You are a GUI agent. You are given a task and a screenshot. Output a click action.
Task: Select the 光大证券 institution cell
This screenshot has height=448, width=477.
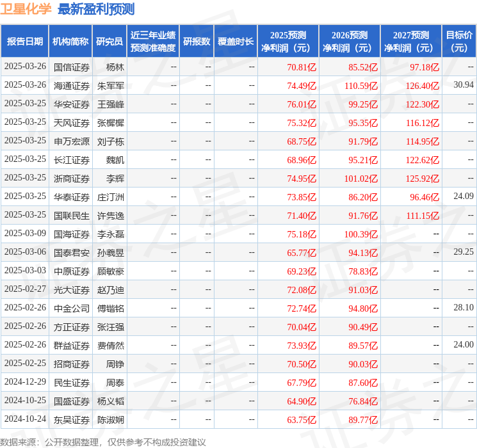[72, 290]
